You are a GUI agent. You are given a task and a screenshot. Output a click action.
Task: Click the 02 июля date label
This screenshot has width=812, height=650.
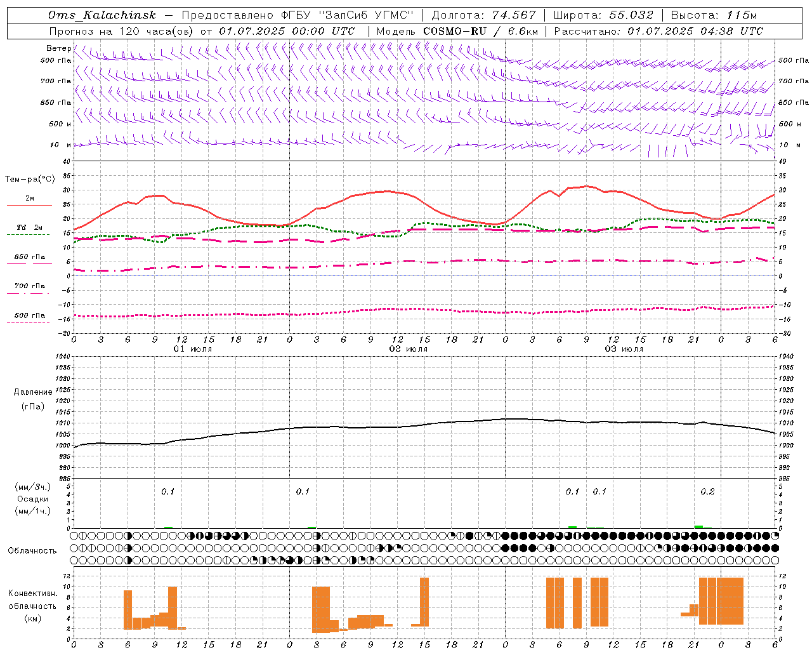point(409,349)
